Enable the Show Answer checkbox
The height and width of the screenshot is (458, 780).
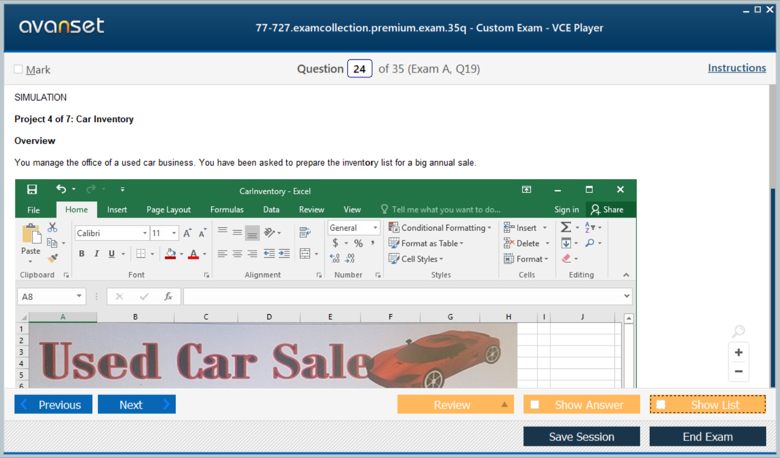[x=535, y=405]
